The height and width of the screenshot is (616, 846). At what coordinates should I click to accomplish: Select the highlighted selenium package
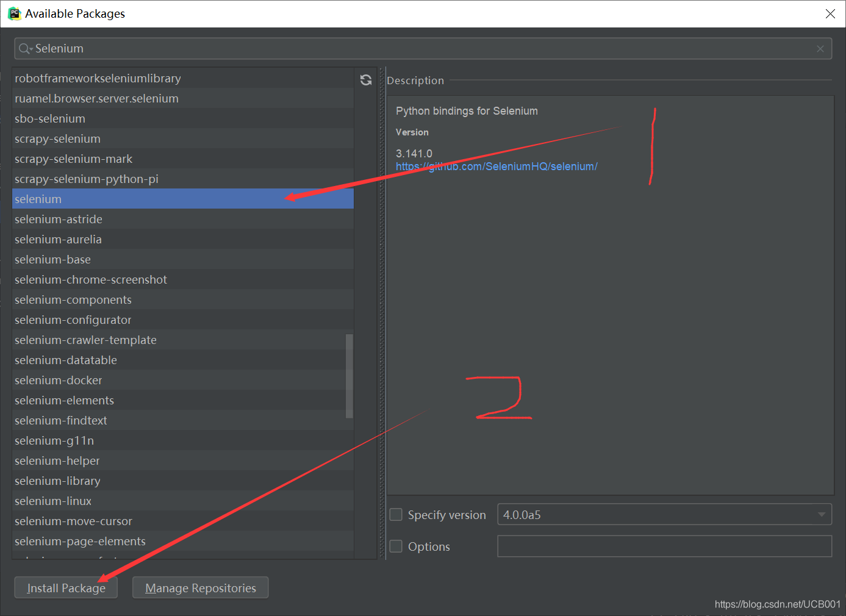pyautogui.click(x=183, y=199)
